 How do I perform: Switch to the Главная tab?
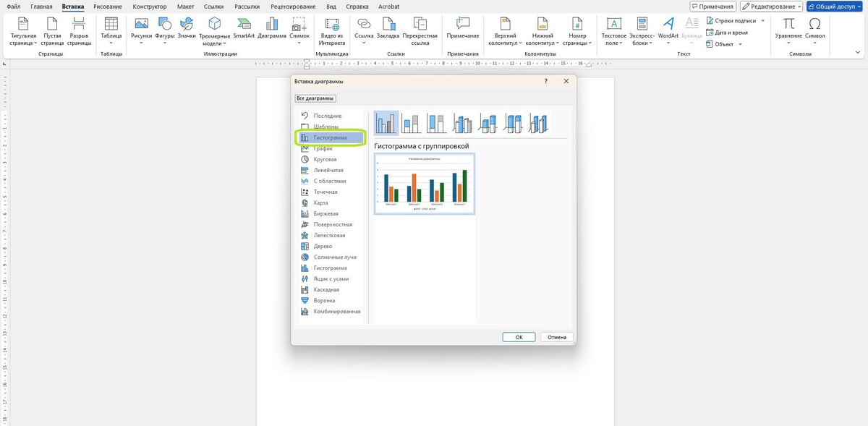[x=41, y=6]
